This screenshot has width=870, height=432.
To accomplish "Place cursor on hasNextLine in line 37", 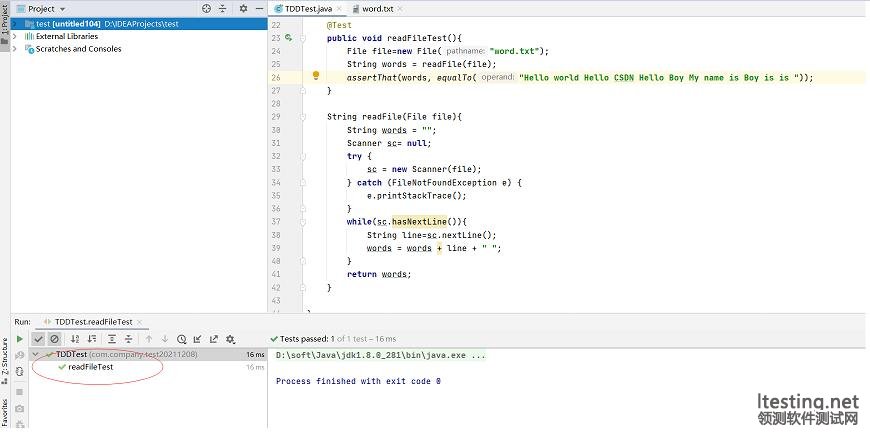I will click(x=419, y=222).
